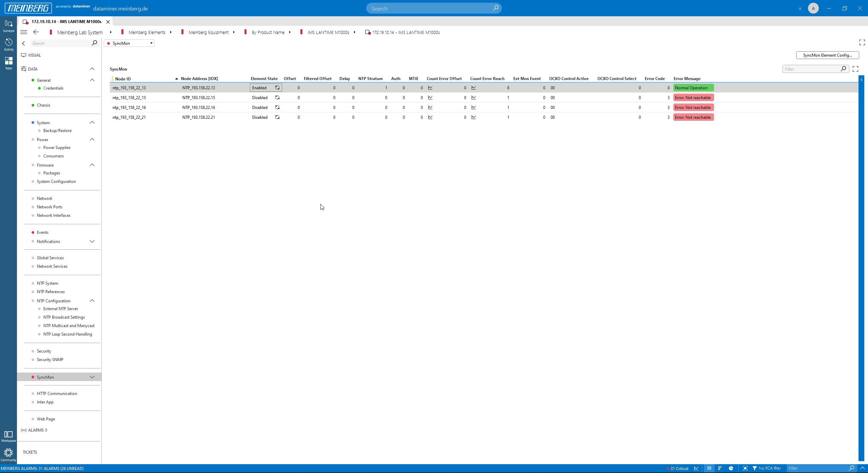Open the Activity sidebar module
868x473 pixels.
[8, 45]
